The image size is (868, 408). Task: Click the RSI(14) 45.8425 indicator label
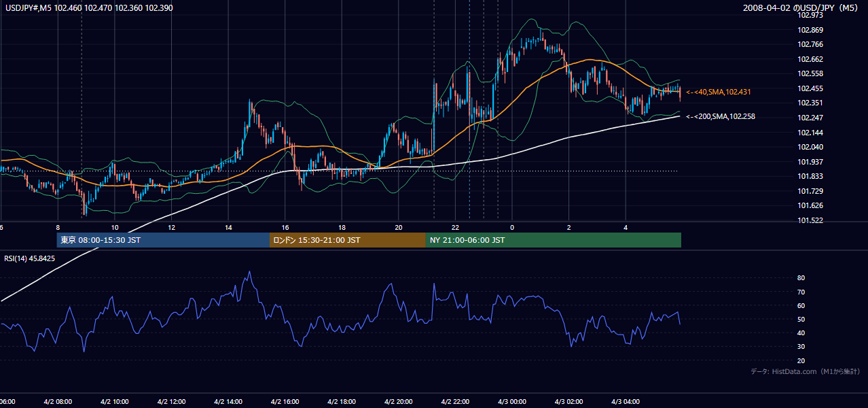[x=30, y=258]
